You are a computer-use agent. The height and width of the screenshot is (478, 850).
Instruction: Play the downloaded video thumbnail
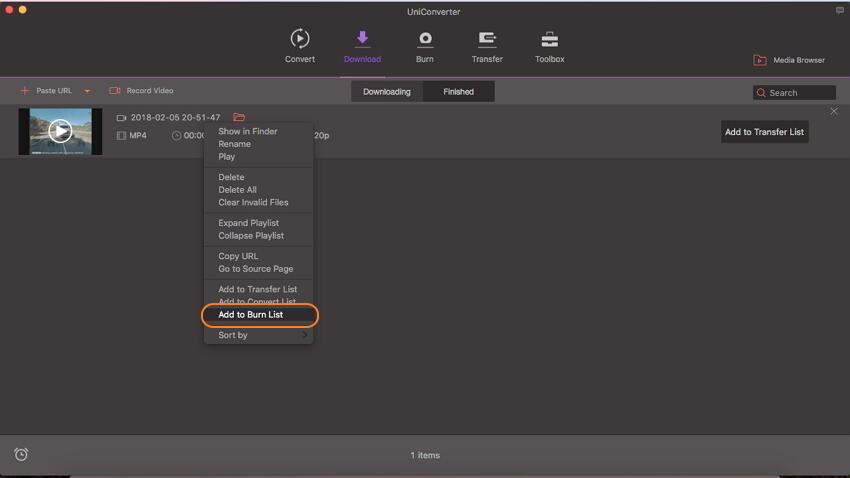60,131
